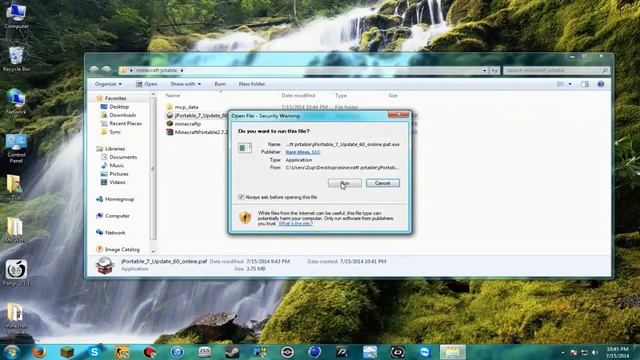Viewport: 640px width, 360px height.
Task: Open the More view options dropdown arrow
Action: 570,84
